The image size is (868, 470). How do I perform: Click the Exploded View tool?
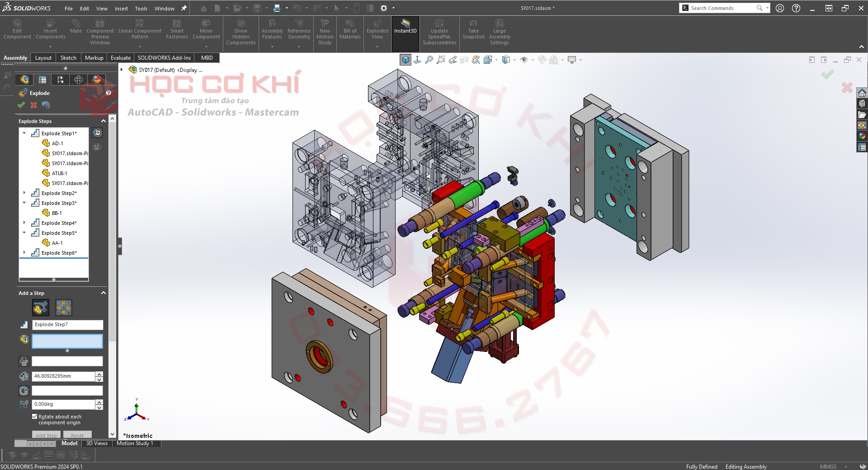[x=377, y=30]
